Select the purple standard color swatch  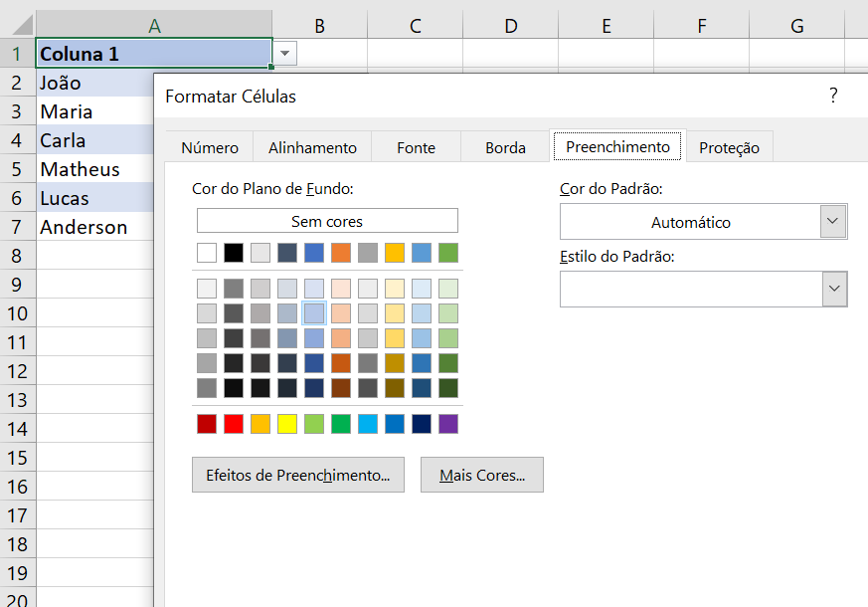pyautogui.click(x=448, y=423)
